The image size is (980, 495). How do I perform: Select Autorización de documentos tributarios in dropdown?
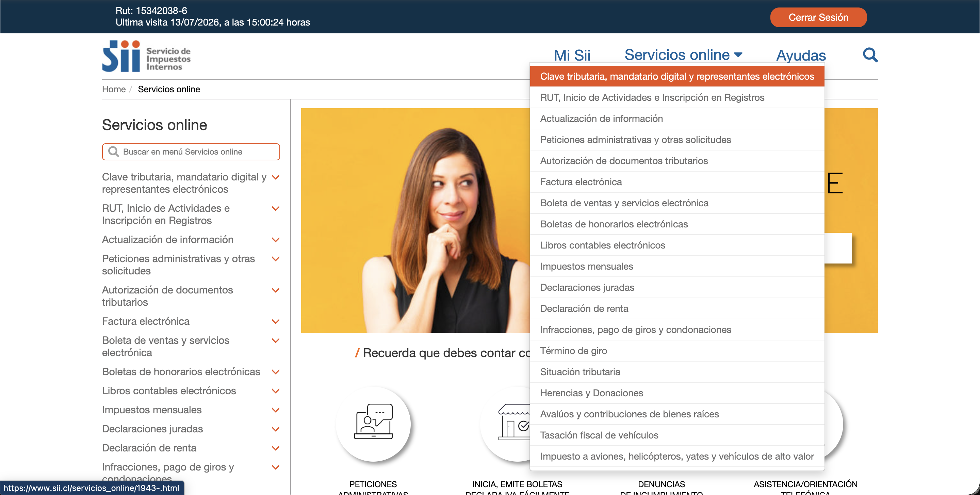(x=677, y=161)
